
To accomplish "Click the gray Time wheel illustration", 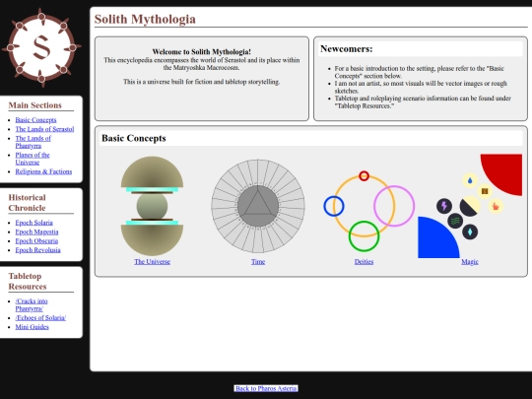I will coord(258,206).
